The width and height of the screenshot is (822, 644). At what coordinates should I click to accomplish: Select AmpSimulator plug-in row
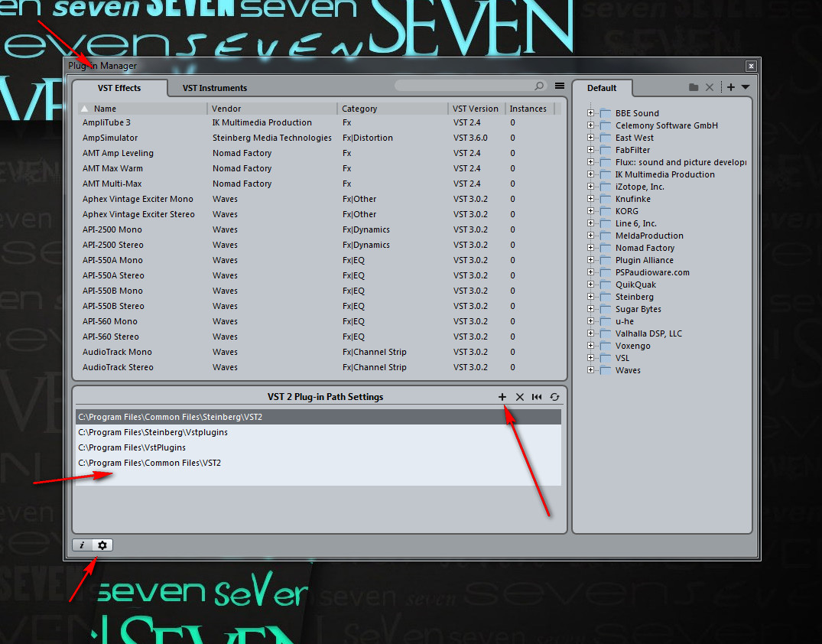320,138
